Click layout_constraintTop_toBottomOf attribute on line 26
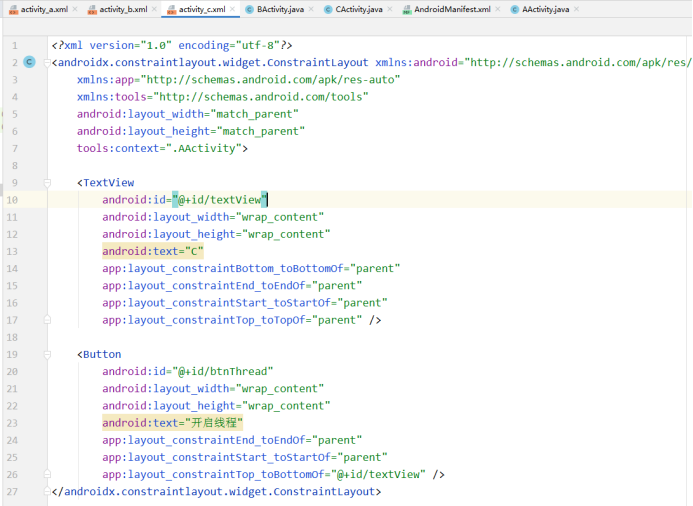This screenshot has height=506, width=693. click(264, 474)
